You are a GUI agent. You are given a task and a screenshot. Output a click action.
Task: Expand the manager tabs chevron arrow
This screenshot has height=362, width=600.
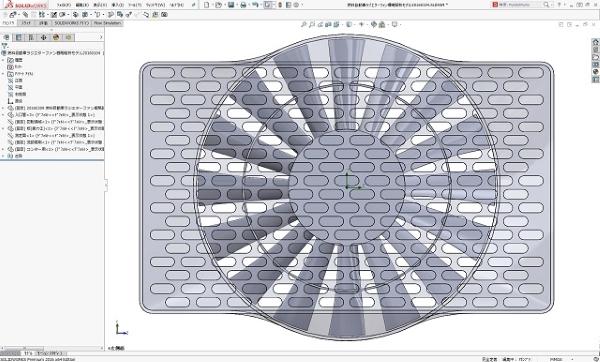click(101, 38)
